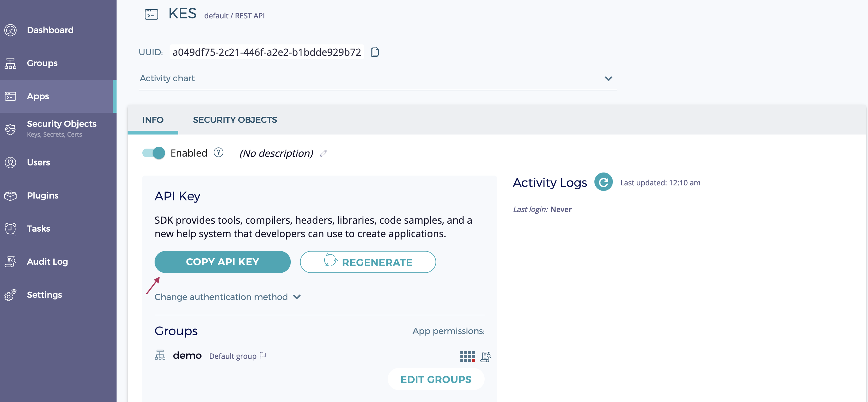Click the Enabled help question mark icon
868x402 pixels.
pyautogui.click(x=218, y=153)
